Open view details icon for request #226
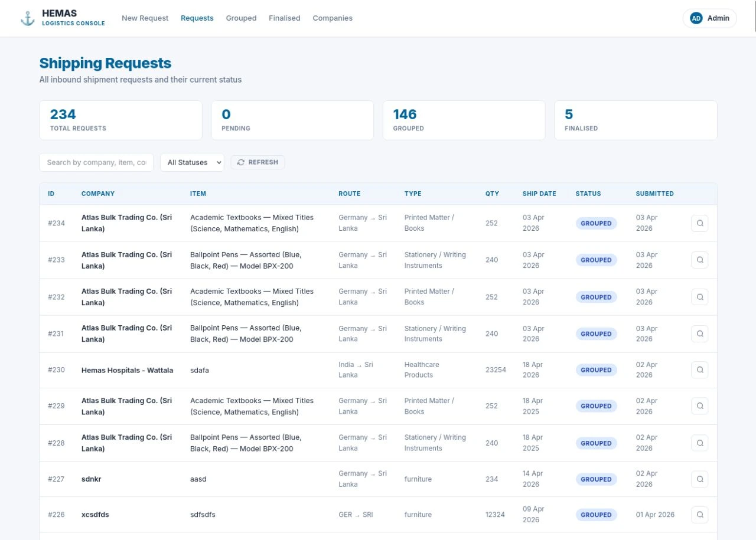The height and width of the screenshot is (540, 756). coord(700,515)
